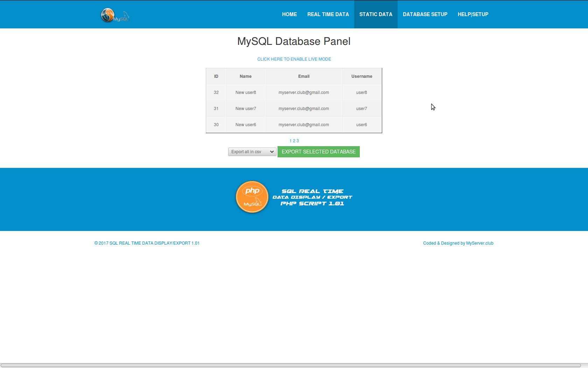Open the HELP|SETUP menu item
The image size is (588, 368).
[x=473, y=14]
